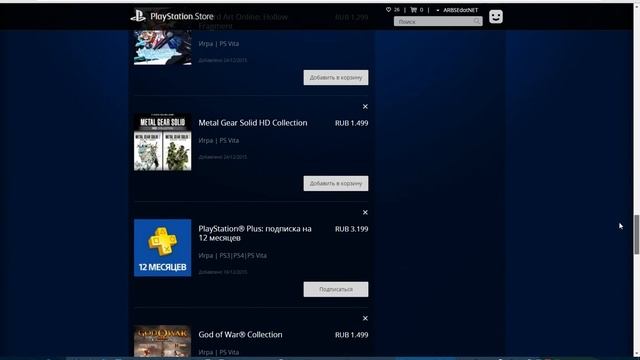Click the page vertical scrollbar thumb
640x360 pixels.
tap(636, 235)
